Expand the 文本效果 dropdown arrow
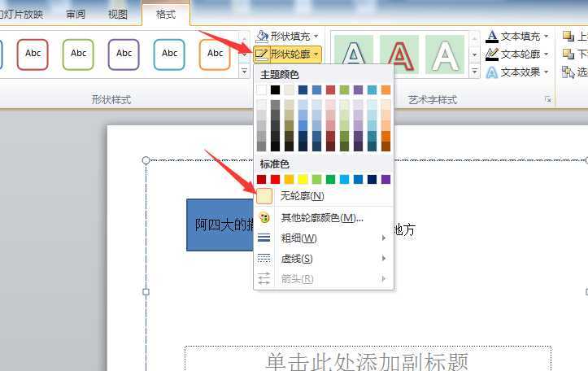Image resolution: width=588 pixels, height=371 pixels. coord(546,72)
